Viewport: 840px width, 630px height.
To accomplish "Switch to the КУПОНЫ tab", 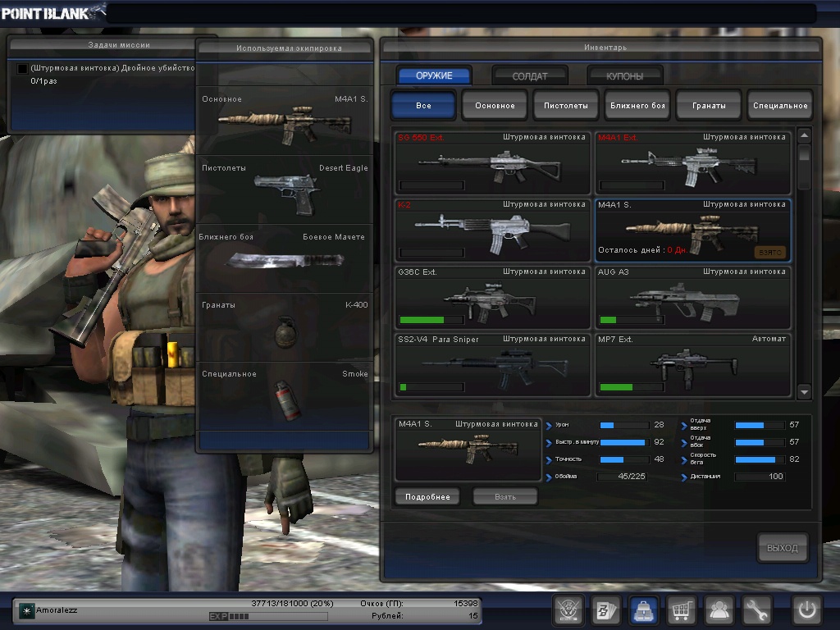I will (624, 75).
